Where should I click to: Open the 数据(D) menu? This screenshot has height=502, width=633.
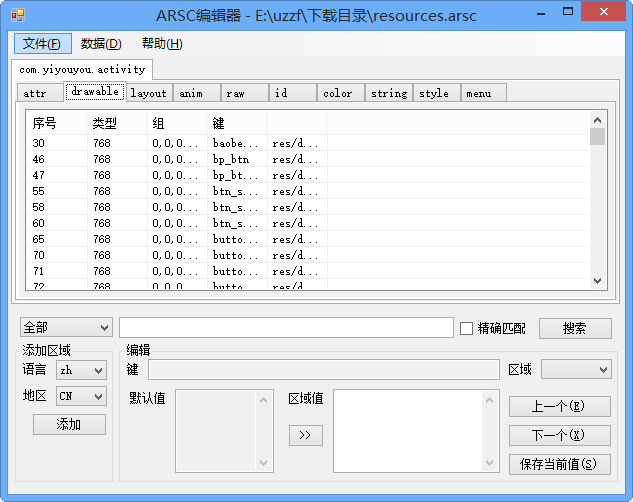101,43
